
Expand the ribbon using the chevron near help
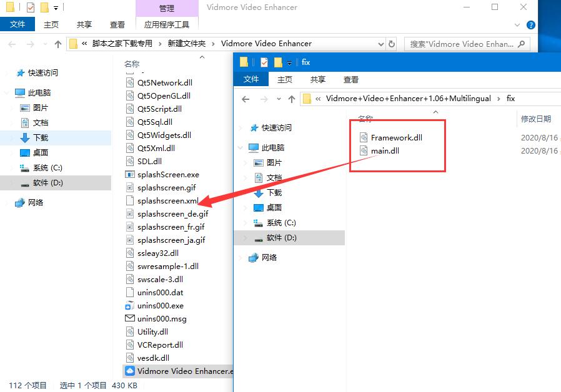[x=517, y=25]
